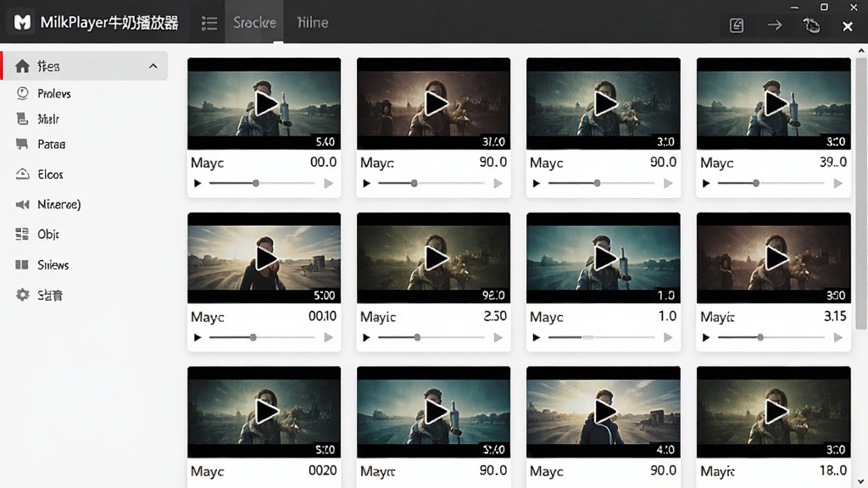Open the icon next to Elcos
Screen dimensions: 868x488
pos(22,175)
